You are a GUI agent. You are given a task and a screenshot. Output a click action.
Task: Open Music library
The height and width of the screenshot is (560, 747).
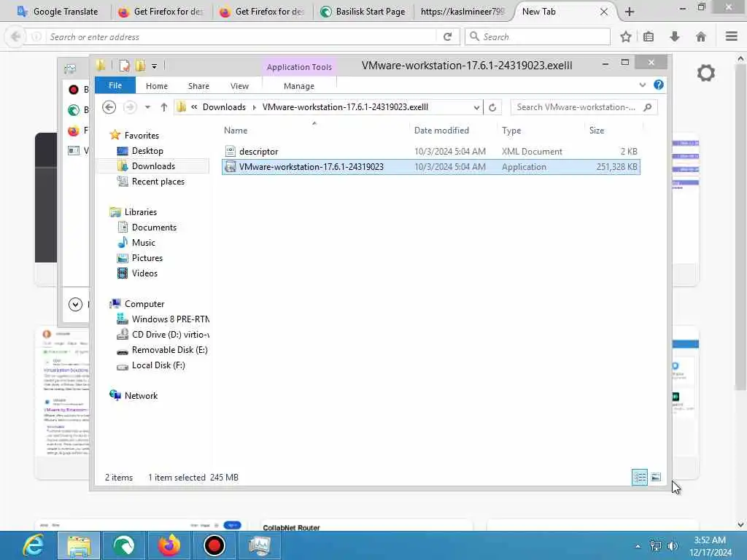click(x=144, y=243)
